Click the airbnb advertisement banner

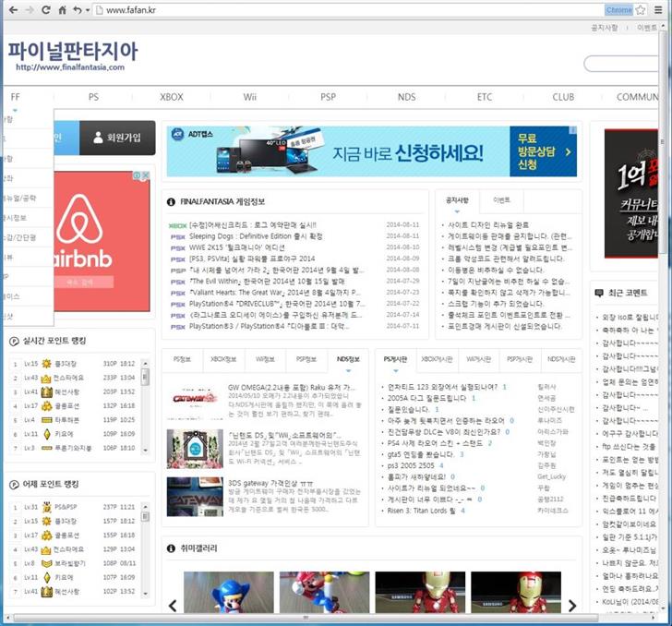[102, 241]
